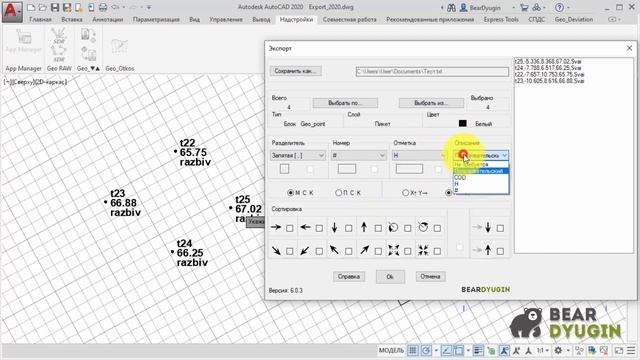
Task: Toggle the grid display status bar icon
Action: 413,350
